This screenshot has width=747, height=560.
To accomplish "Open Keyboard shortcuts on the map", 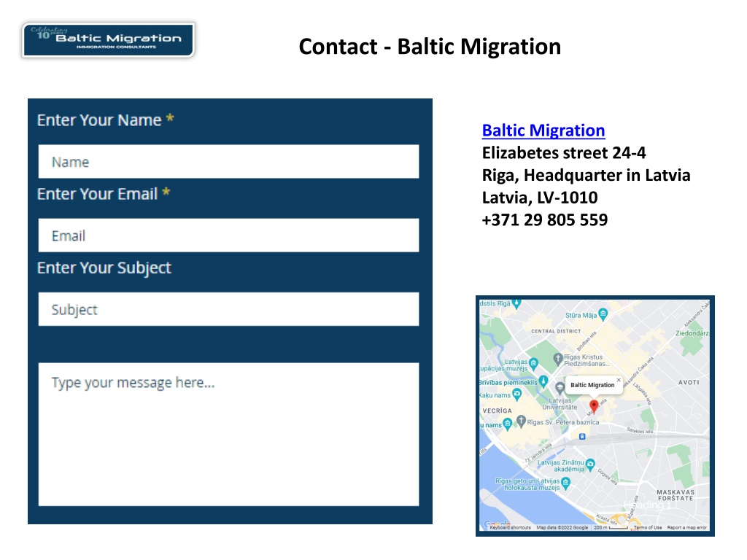I will (x=510, y=527).
